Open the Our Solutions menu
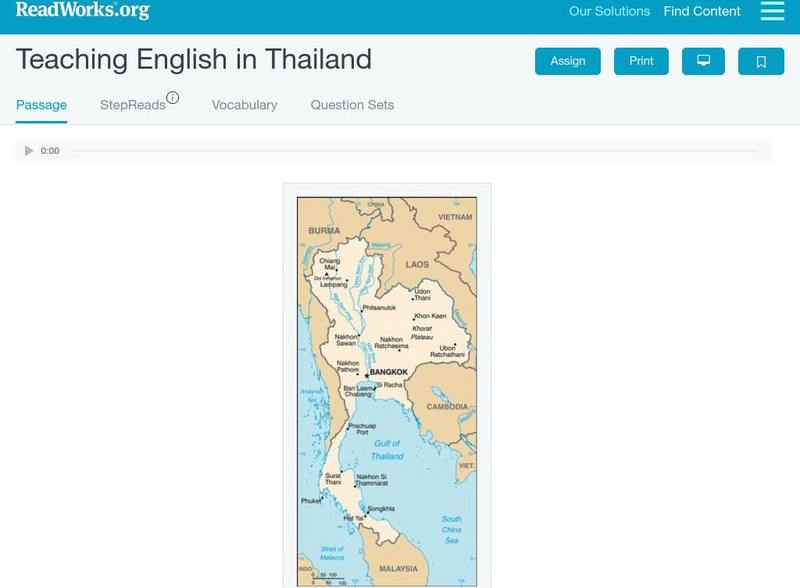 [x=609, y=12]
